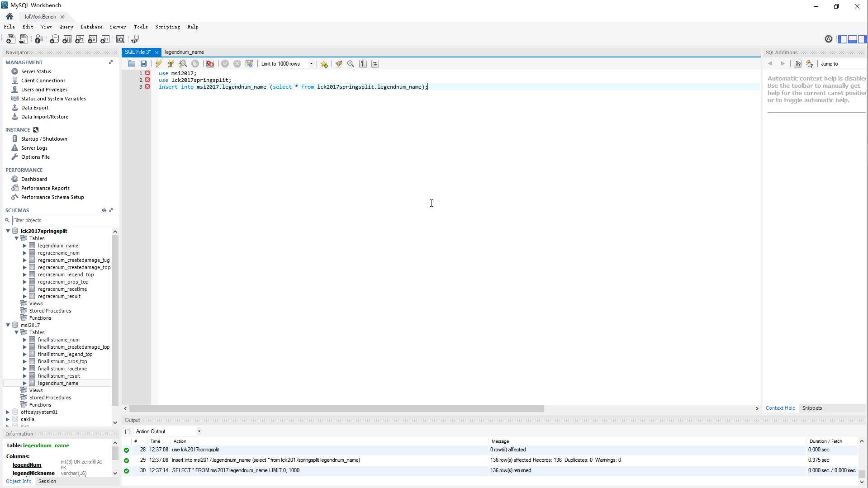This screenshot has width=868, height=488.
Task: Select the regracenum_result table
Action: [59, 296]
